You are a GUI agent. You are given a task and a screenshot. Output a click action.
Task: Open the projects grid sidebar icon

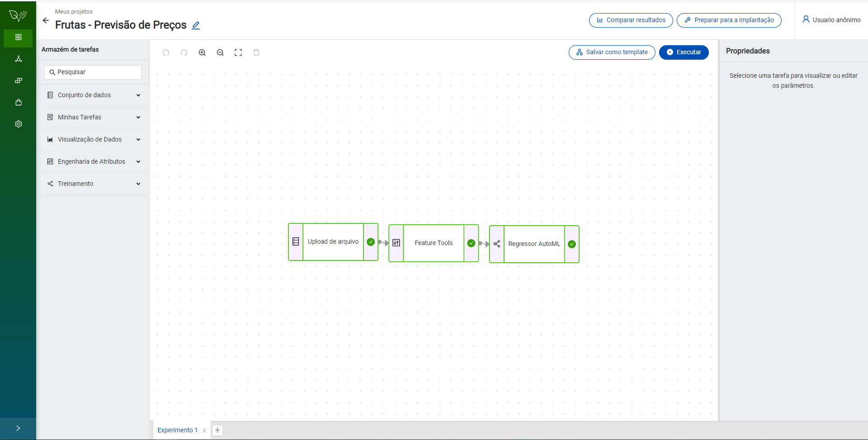(x=19, y=37)
